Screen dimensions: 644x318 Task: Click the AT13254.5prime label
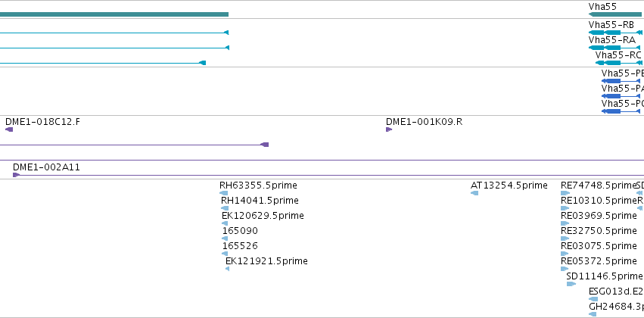(509, 185)
